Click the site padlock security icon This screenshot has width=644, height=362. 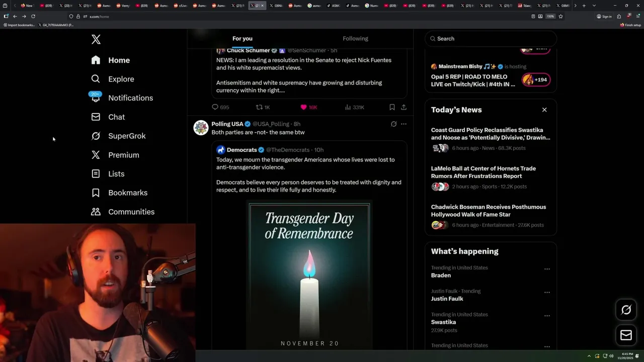(x=78, y=17)
